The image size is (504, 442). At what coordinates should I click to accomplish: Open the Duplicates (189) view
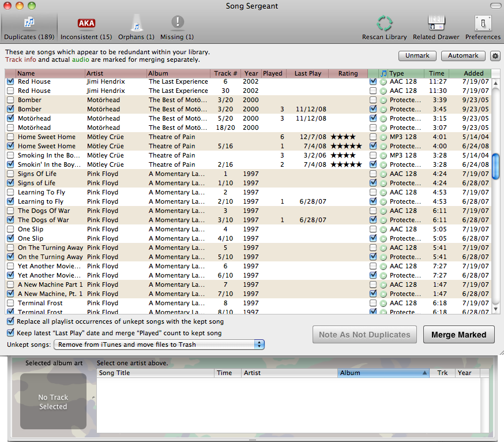tap(29, 28)
